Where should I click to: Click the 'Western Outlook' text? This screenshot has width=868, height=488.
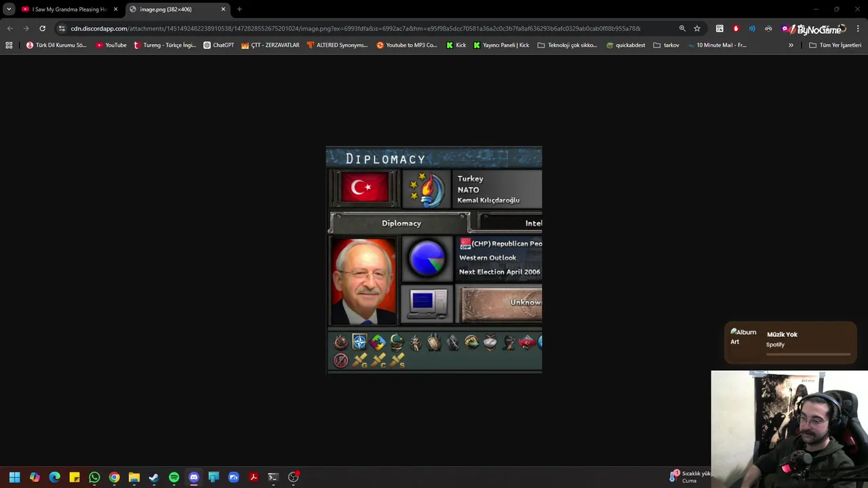[488, 258]
